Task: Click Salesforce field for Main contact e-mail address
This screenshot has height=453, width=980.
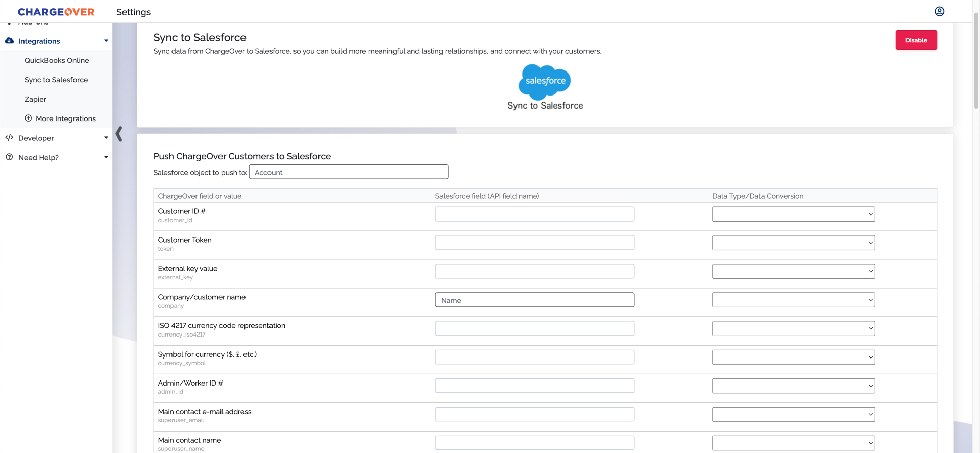Action: (535, 414)
